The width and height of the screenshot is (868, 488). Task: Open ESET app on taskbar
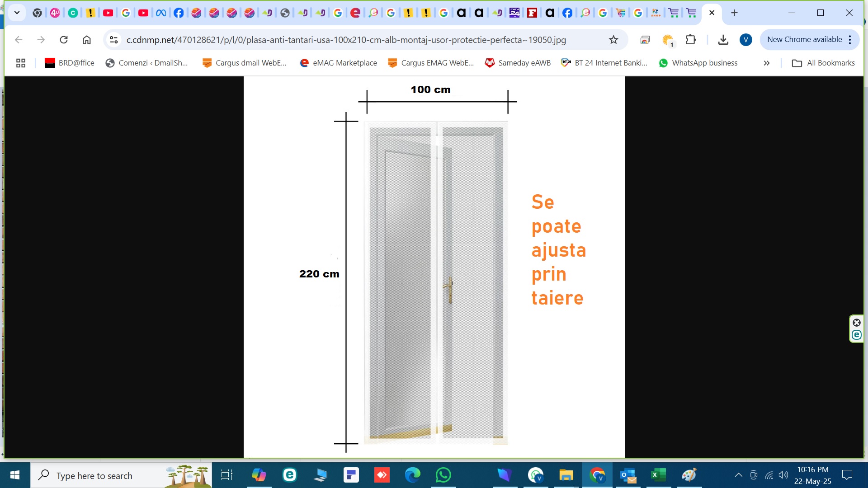(x=290, y=475)
